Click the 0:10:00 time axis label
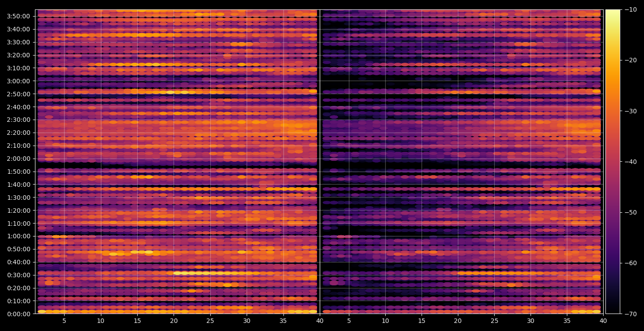Screen dimensions: 644x331 tap(18, 301)
